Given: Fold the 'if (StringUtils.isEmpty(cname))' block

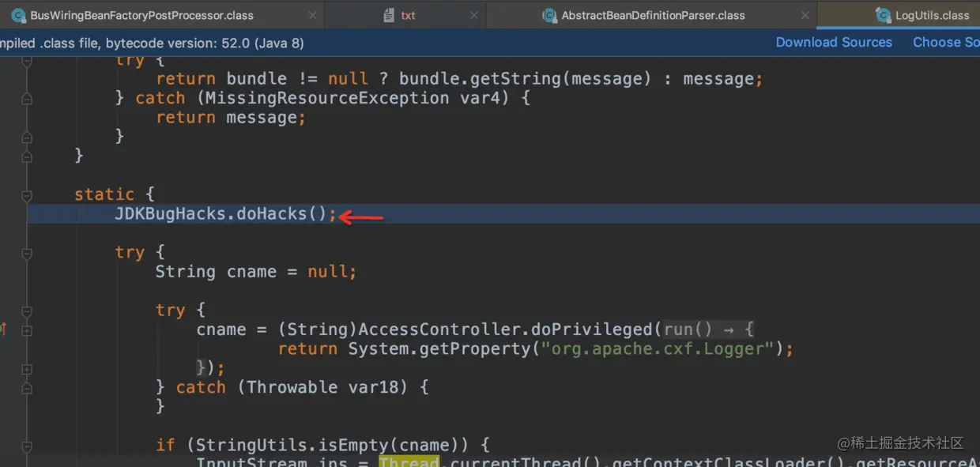Looking at the screenshot, I should (27, 446).
